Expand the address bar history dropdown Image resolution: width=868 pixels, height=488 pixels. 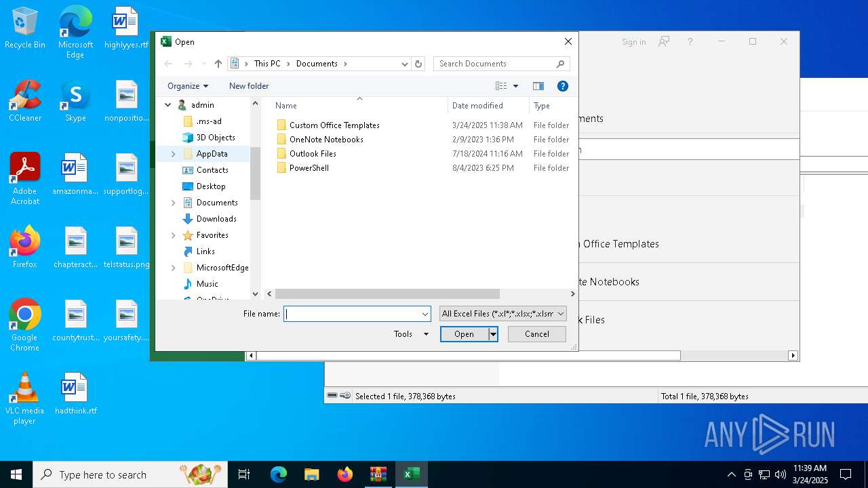(x=405, y=64)
